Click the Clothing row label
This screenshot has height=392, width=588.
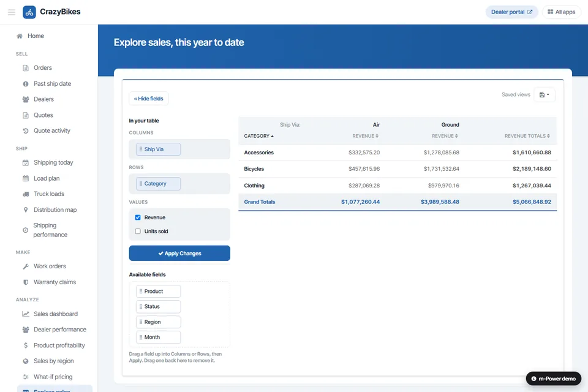[254, 186]
